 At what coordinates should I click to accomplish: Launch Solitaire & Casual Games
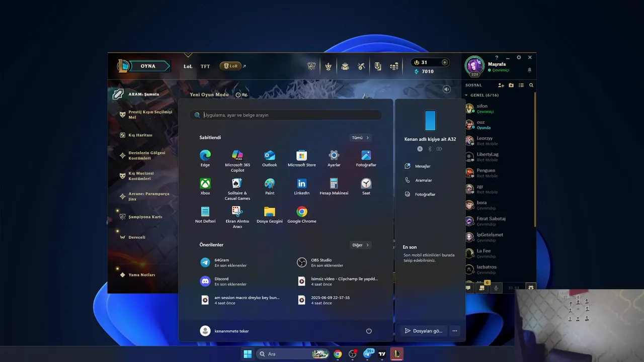tap(237, 189)
